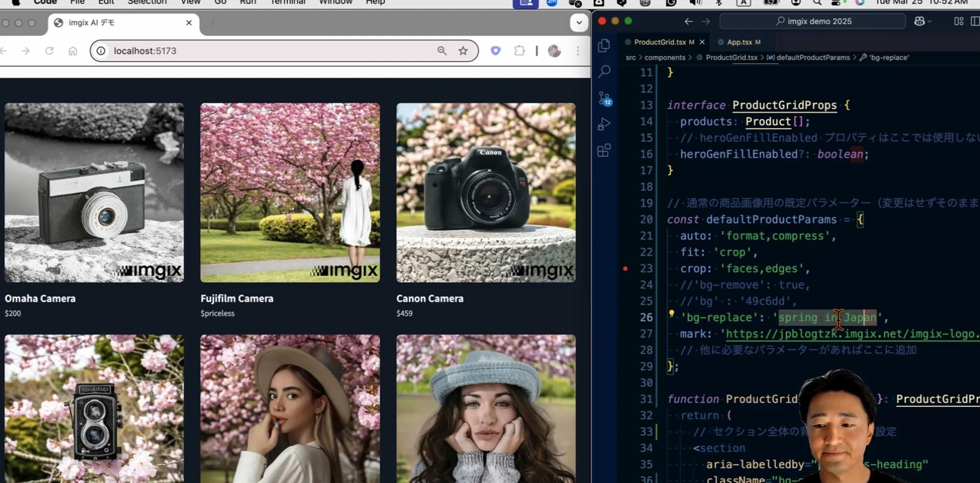The height and width of the screenshot is (483, 980).
Task: Click the '$priceless' price text
Action: coord(217,313)
